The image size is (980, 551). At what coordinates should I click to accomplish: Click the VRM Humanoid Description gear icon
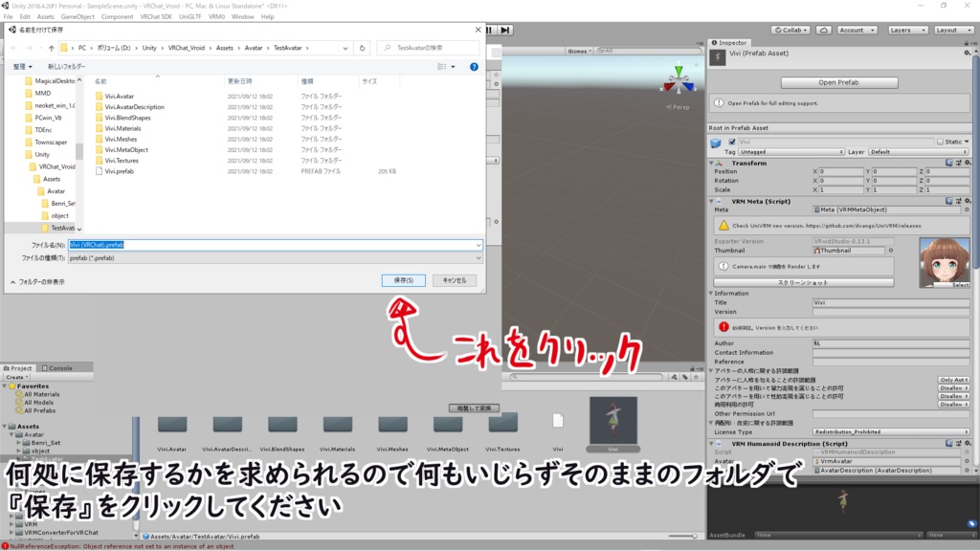coord(967,443)
